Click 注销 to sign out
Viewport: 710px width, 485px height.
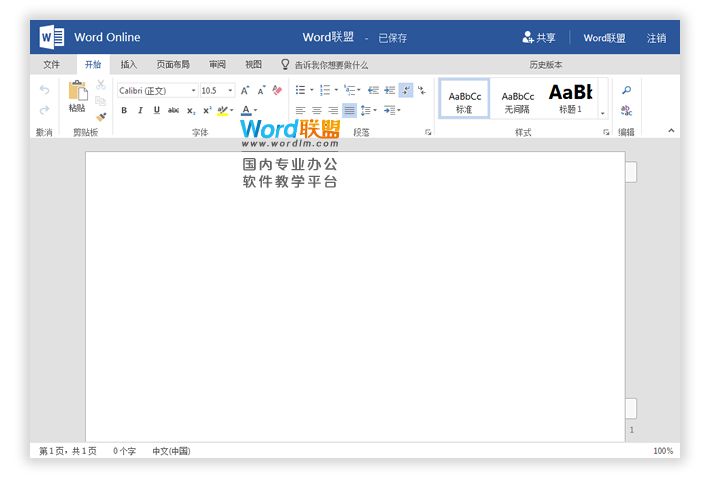656,38
